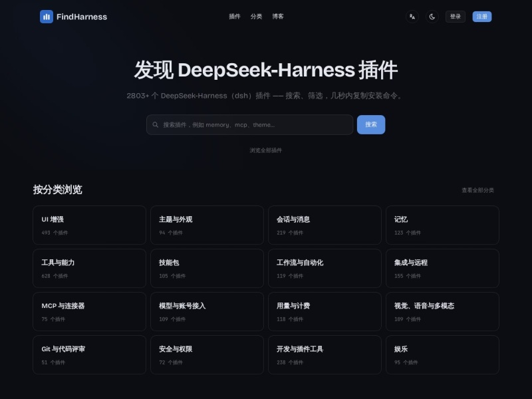Screen dimensions: 532x399
Task: Click the search magnifier icon
Action: pyautogui.click(x=156, y=125)
